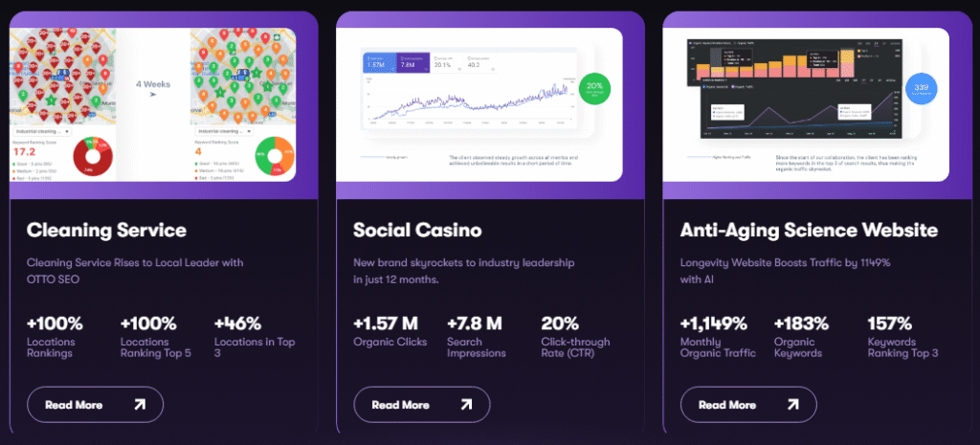
Task: Click the red donut chart under 17.2 score
Action: [95, 158]
